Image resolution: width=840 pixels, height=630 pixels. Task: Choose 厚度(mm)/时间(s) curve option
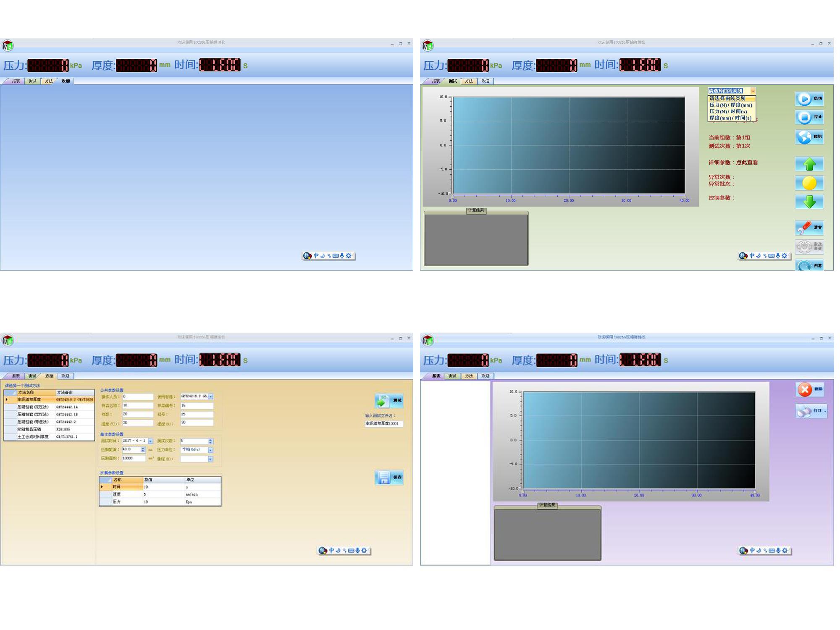tap(730, 118)
